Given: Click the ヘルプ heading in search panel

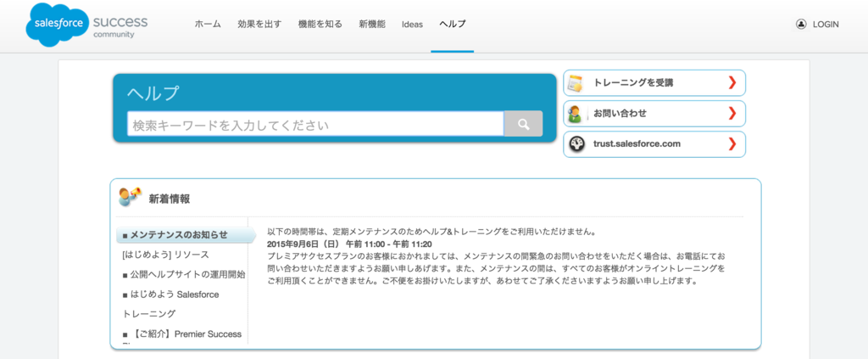Looking at the screenshot, I should tap(153, 93).
